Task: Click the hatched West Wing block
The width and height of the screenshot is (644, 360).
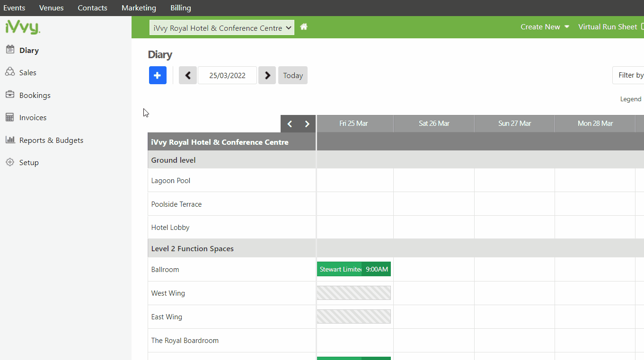Action: (354, 293)
